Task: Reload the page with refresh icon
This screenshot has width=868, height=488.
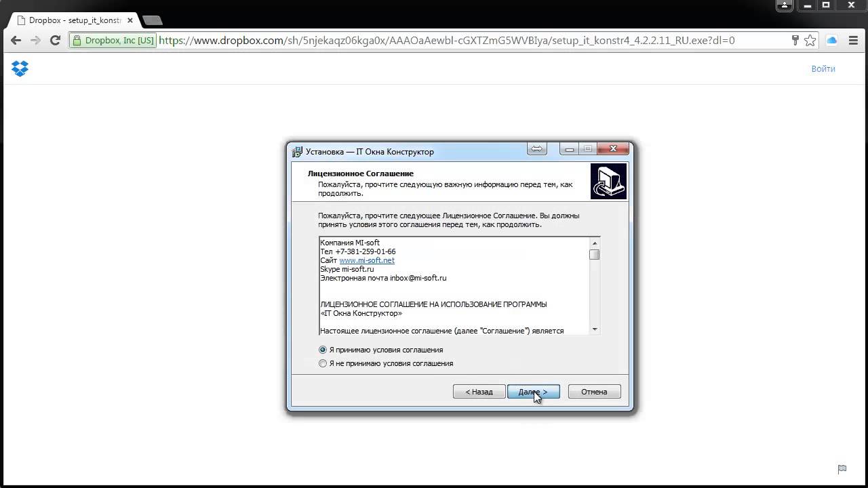Action: [56, 41]
